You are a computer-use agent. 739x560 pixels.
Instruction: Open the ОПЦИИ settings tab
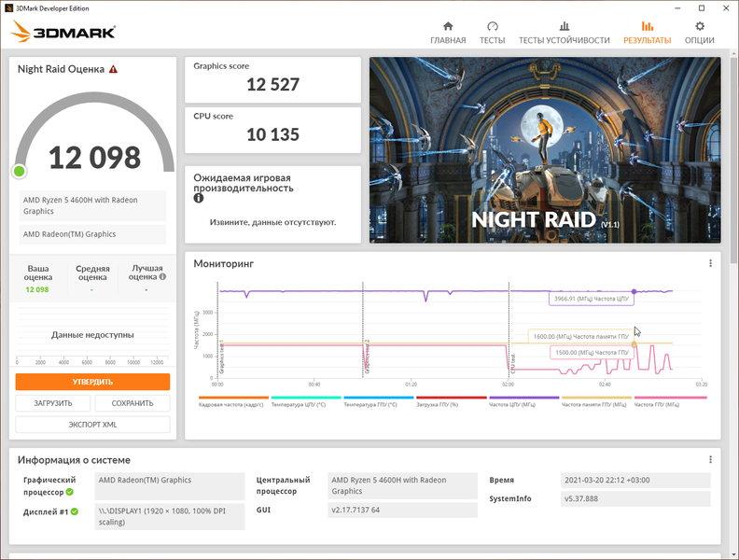point(700,33)
